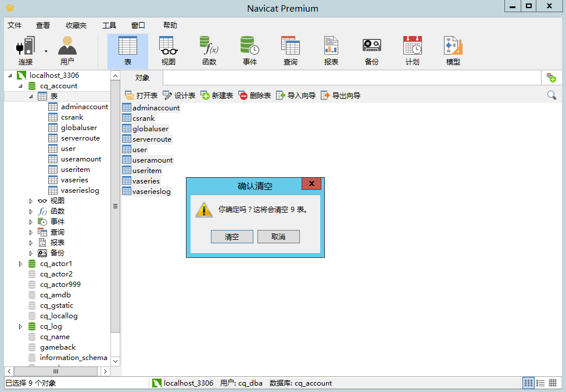Open the 收藏夹 favorites menu

[x=76, y=26]
